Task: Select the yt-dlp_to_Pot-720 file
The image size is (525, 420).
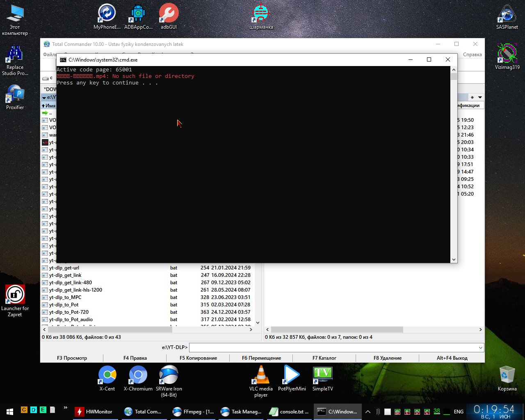Action: point(69,312)
